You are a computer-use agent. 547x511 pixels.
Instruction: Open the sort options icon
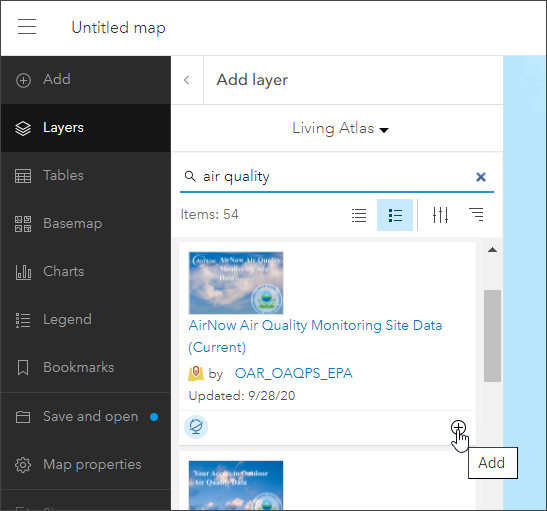coord(476,214)
